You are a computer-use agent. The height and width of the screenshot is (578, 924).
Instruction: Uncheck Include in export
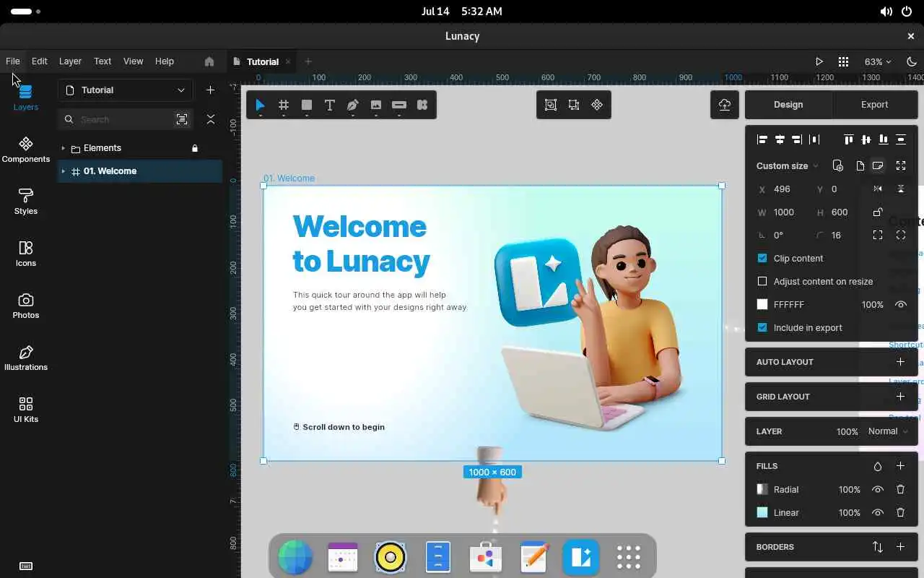[x=762, y=327]
